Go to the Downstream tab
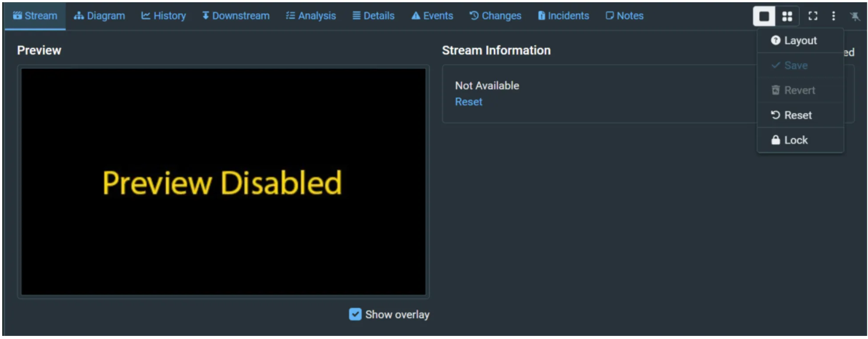 236,16
